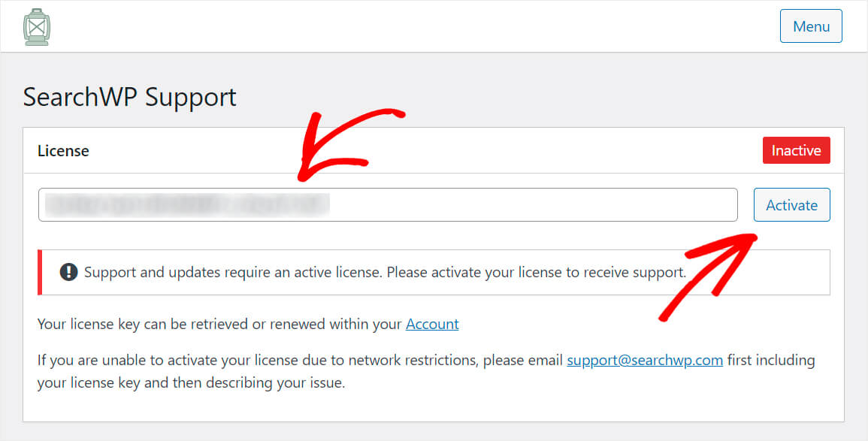Click the blurred license key text
868x441 pixels.
point(187,205)
